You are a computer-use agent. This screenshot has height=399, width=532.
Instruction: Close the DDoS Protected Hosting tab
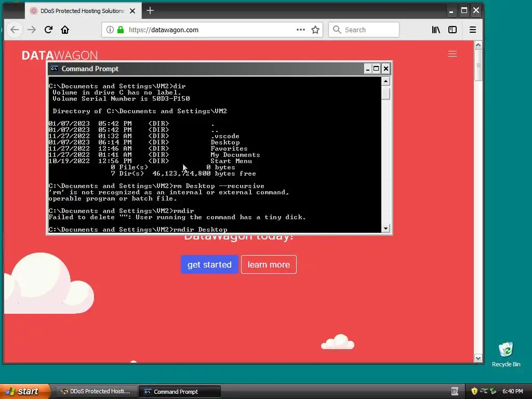point(132,11)
